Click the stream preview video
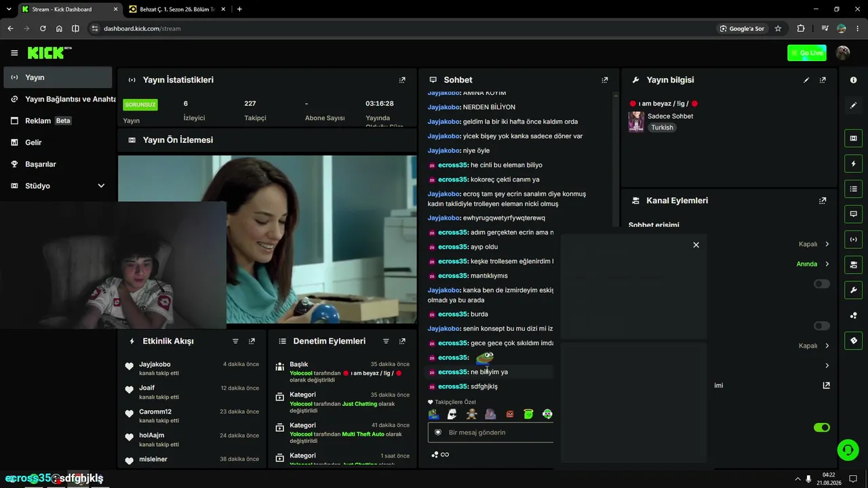Image resolution: width=868 pixels, height=488 pixels. pos(267,240)
